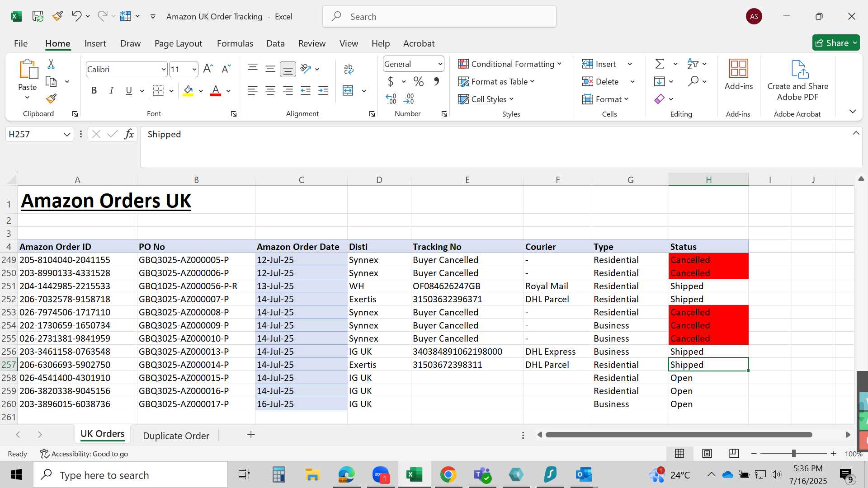Toggle Bottom Align for the cell
The width and height of the screenshot is (868, 488).
click(x=288, y=69)
